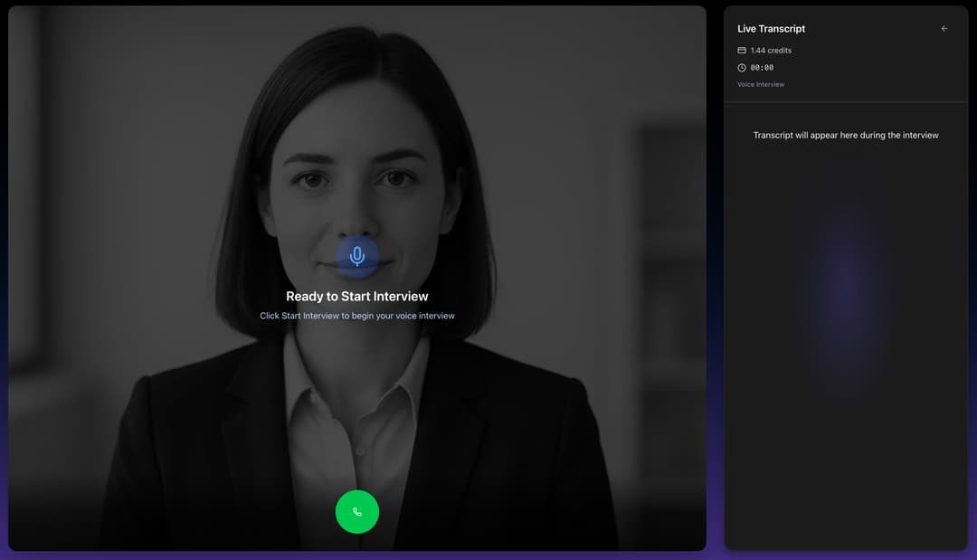977x560 pixels.
Task: Open the Voice Interview session details
Action: (760, 83)
